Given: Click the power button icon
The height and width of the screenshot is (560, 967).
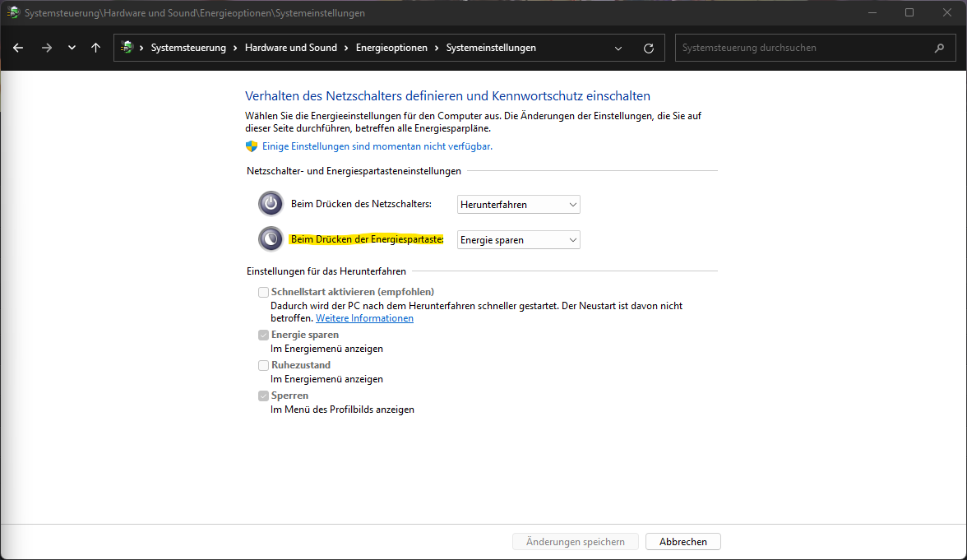Looking at the screenshot, I should (x=271, y=204).
